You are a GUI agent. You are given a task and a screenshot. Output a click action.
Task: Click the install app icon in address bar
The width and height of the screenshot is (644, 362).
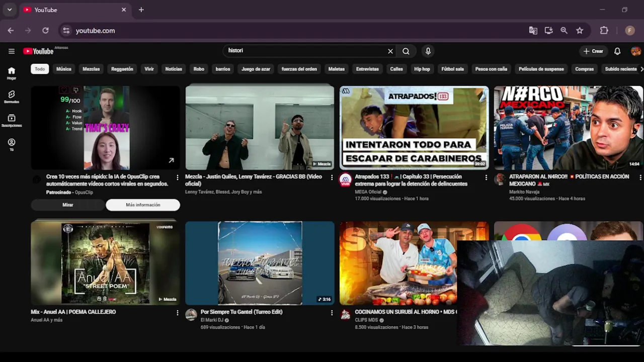[x=548, y=31]
